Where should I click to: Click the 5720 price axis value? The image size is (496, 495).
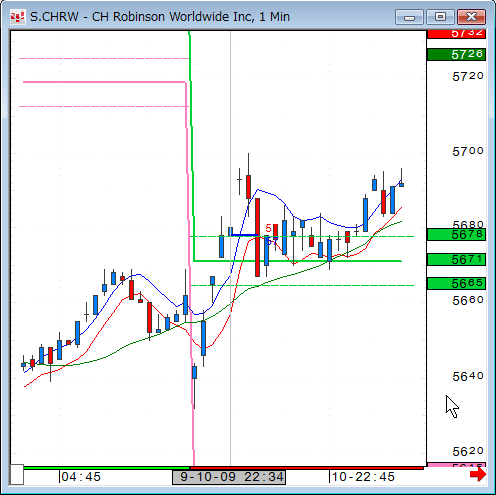(x=468, y=77)
